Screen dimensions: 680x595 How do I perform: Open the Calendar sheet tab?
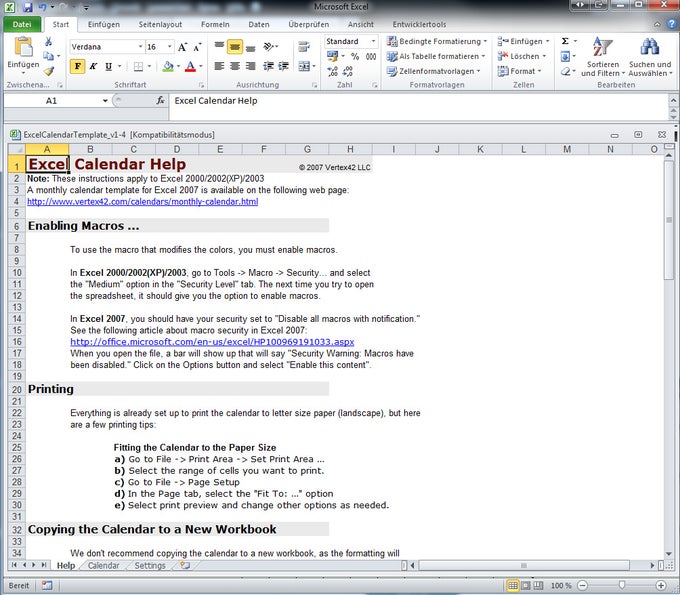tap(103, 566)
